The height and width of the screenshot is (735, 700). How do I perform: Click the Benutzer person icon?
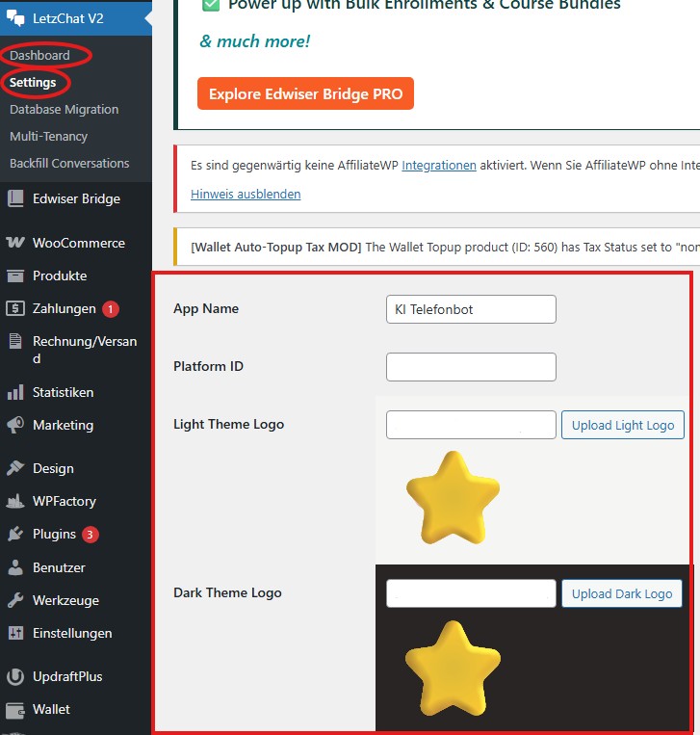(x=15, y=567)
